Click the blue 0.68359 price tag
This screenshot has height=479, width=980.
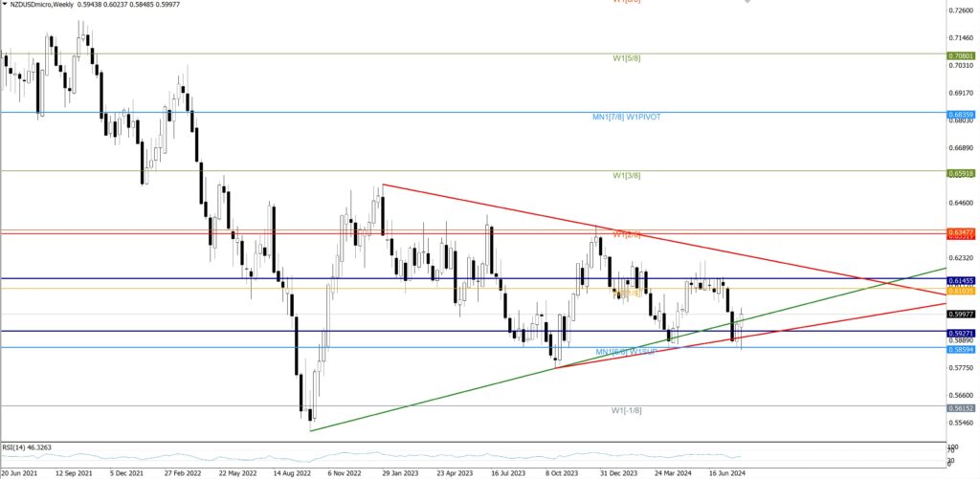click(960, 113)
